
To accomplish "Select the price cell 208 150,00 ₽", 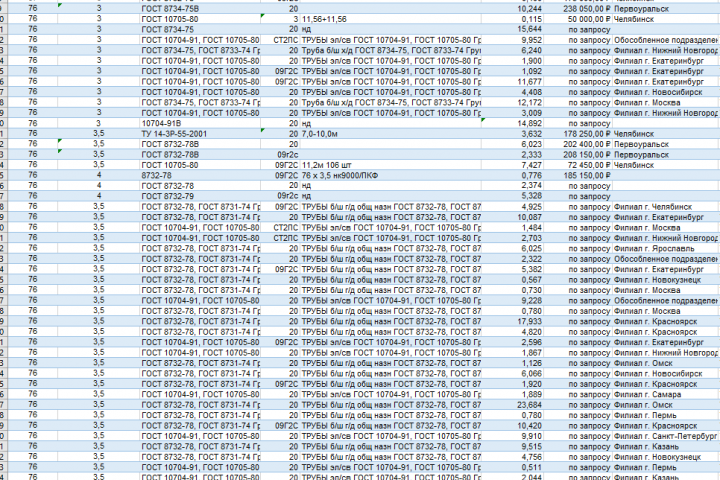I will click(578, 155).
